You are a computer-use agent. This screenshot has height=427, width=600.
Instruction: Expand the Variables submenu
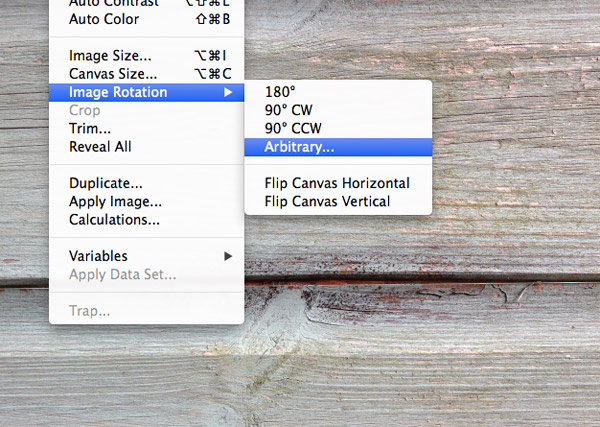coord(98,256)
